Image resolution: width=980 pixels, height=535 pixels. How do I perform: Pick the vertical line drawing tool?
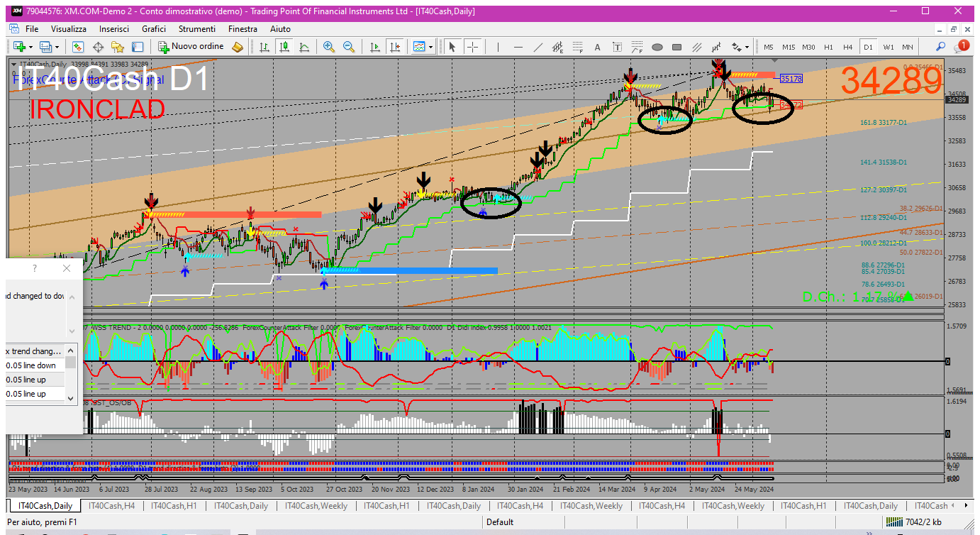click(x=498, y=47)
